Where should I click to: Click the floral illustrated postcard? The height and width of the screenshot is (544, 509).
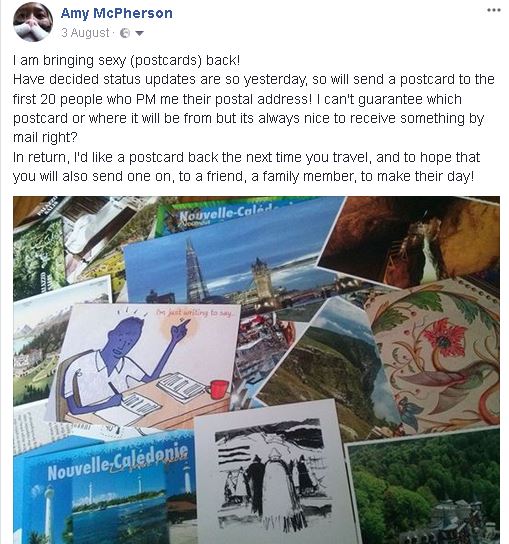(x=437, y=357)
